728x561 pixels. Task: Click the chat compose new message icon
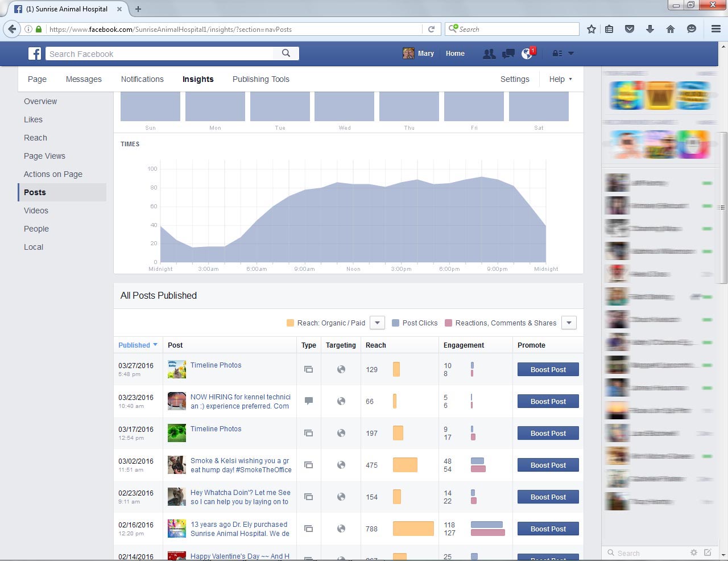point(708,552)
